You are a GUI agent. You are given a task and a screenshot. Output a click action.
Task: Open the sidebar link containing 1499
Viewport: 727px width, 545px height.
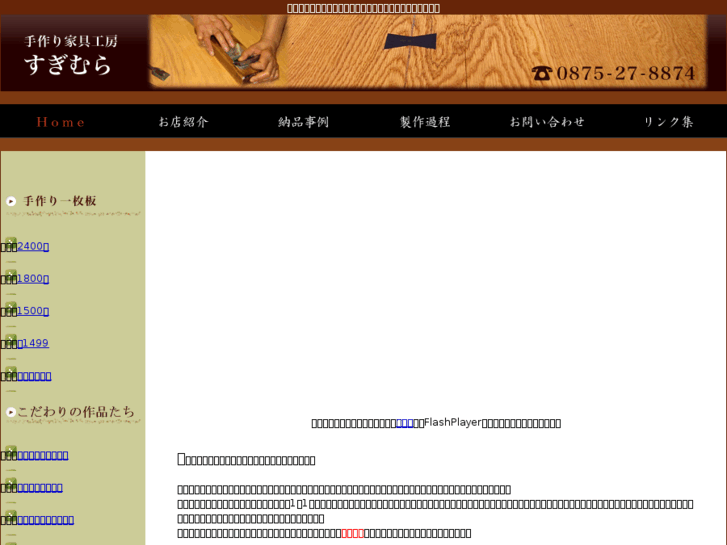tap(33, 343)
